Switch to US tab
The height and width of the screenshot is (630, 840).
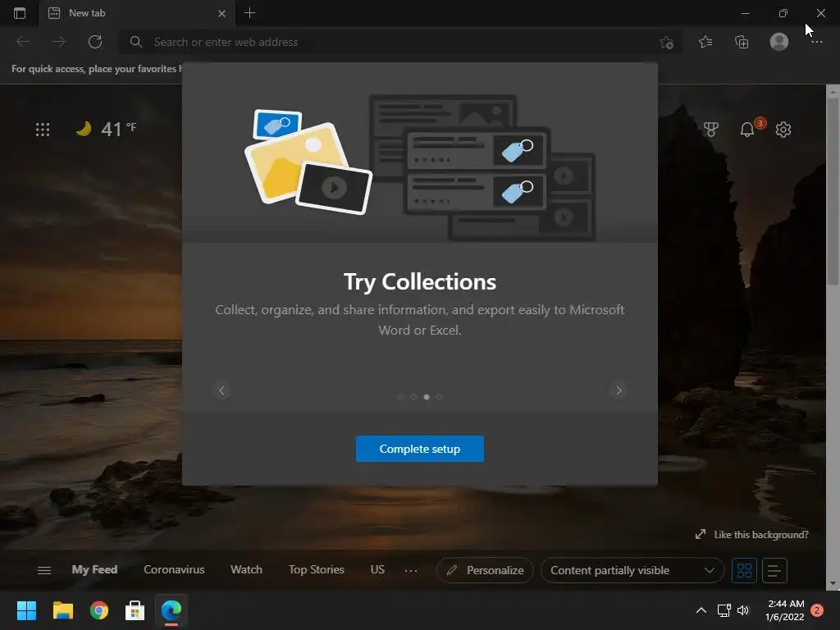pyautogui.click(x=377, y=569)
